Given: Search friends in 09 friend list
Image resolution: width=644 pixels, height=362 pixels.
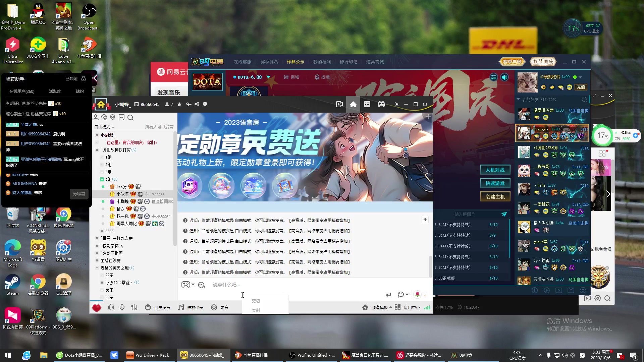Looking at the screenshot, I should click(x=584, y=100).
